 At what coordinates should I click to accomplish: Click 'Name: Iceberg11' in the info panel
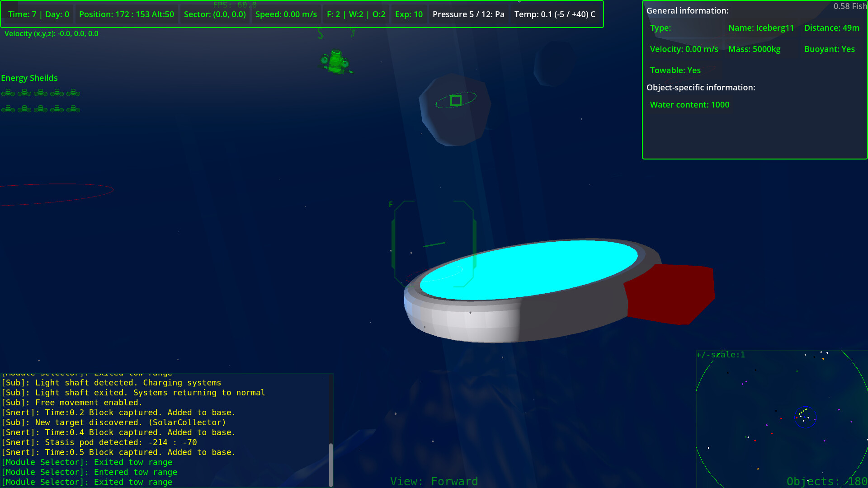pyautogui.click(x=761, y=28)
